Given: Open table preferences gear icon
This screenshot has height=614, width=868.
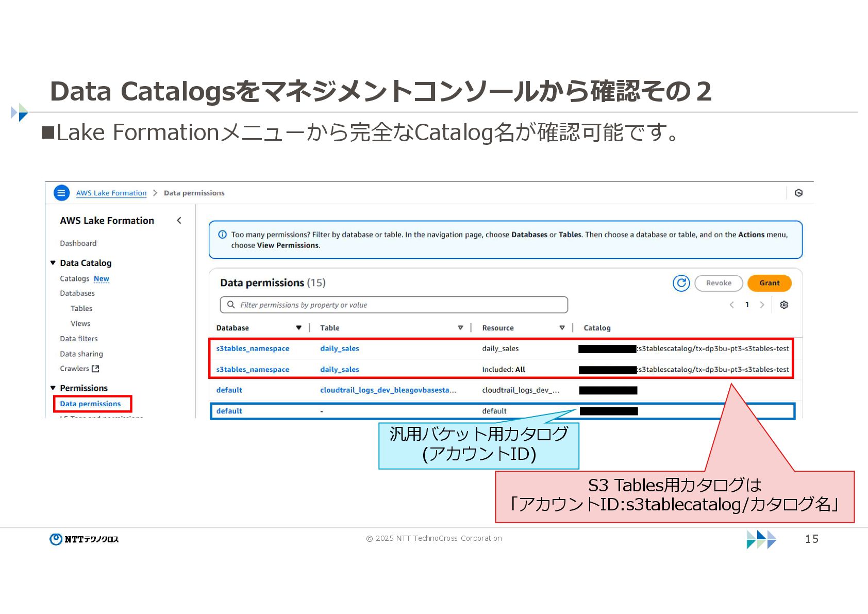Looking at the screenshot, I should [784, 305].
